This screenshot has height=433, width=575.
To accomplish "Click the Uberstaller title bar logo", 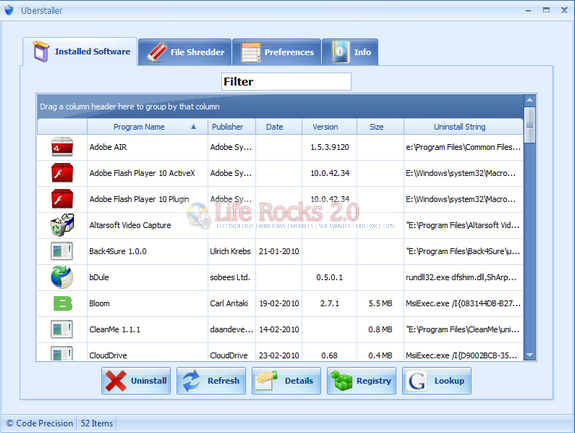I will point(9,10).
